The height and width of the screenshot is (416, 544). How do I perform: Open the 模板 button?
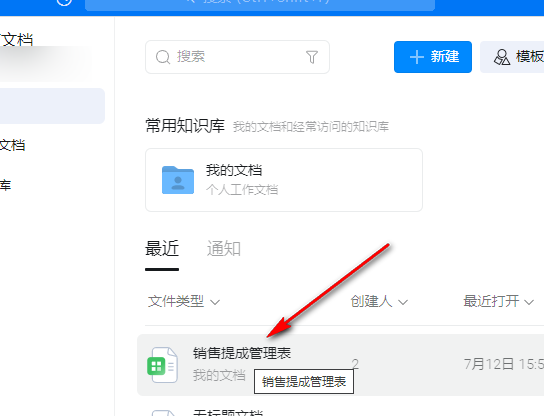[x=512, y=57]
